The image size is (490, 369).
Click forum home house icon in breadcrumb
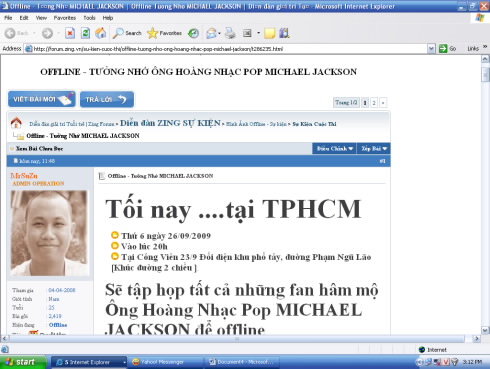coord(16,123)
